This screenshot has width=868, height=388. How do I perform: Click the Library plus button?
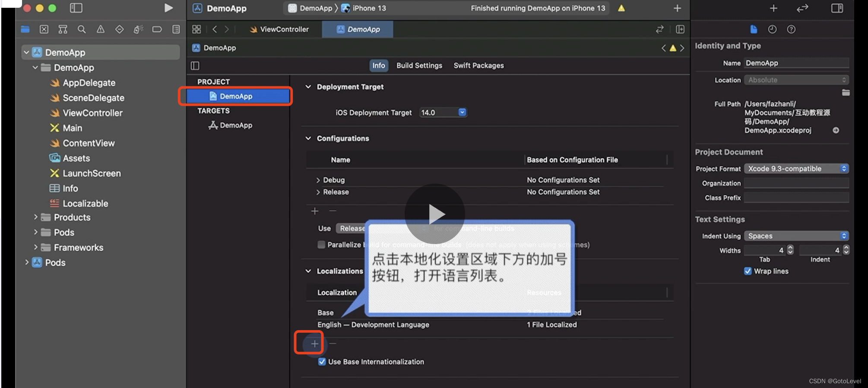[773, 8]
